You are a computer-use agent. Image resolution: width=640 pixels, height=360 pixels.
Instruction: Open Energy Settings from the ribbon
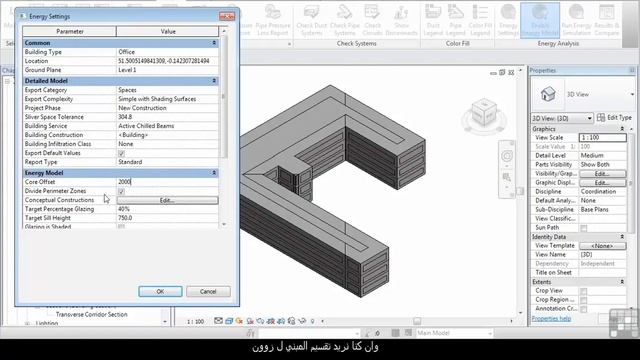coord(508,20)
